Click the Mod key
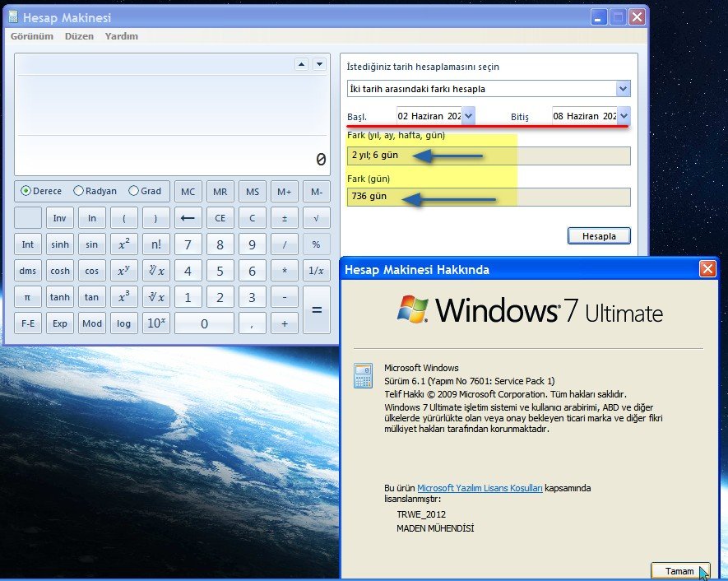 tap(92, 323)
